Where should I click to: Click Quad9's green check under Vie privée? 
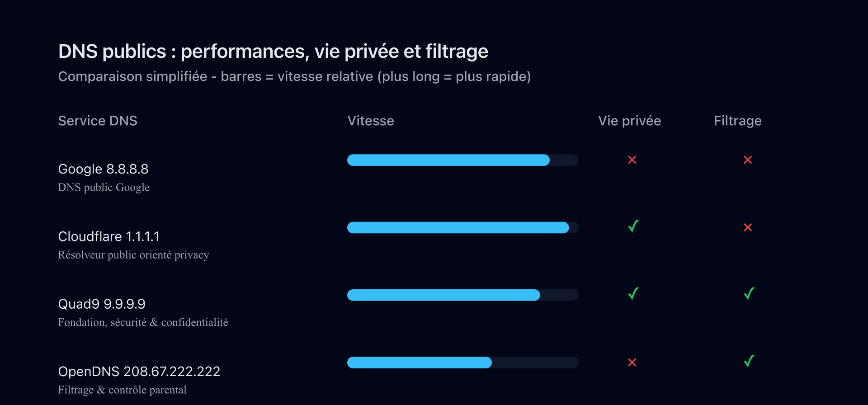pyautogui.click(x=633, y=294)
